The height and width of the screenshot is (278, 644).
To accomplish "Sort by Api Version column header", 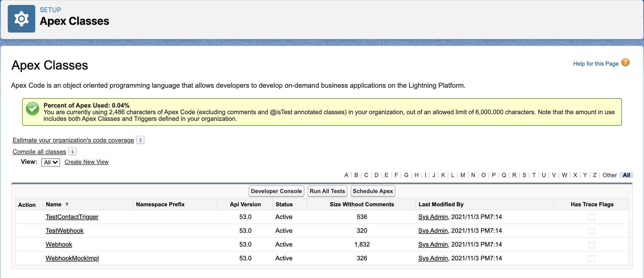I will click(x=245, y=204).
